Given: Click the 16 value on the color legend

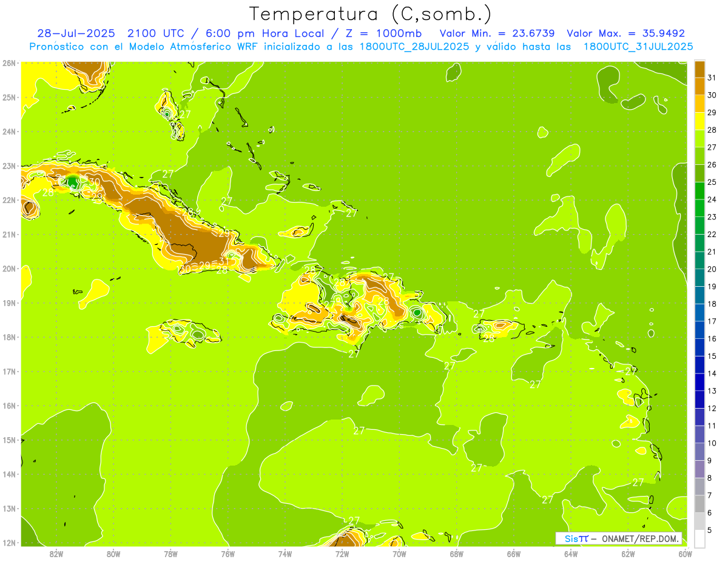Looking at the screenshot, I should click(x=712, y=339).
